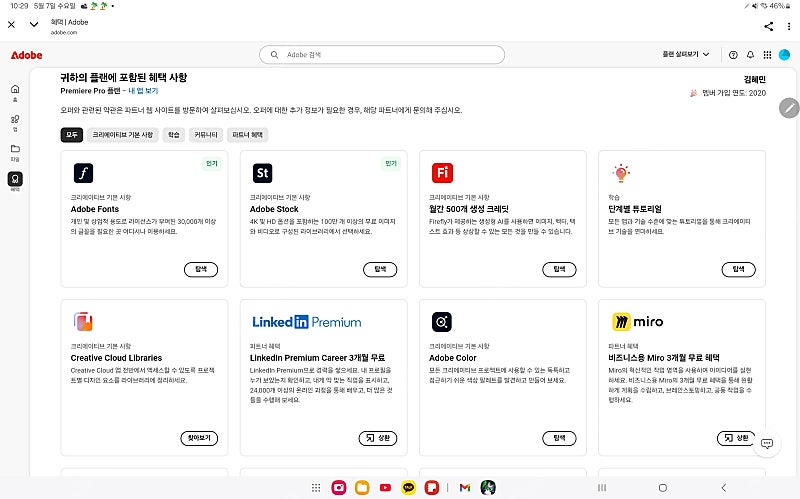Launch the Gmail app in taskbar

point(464,488)
